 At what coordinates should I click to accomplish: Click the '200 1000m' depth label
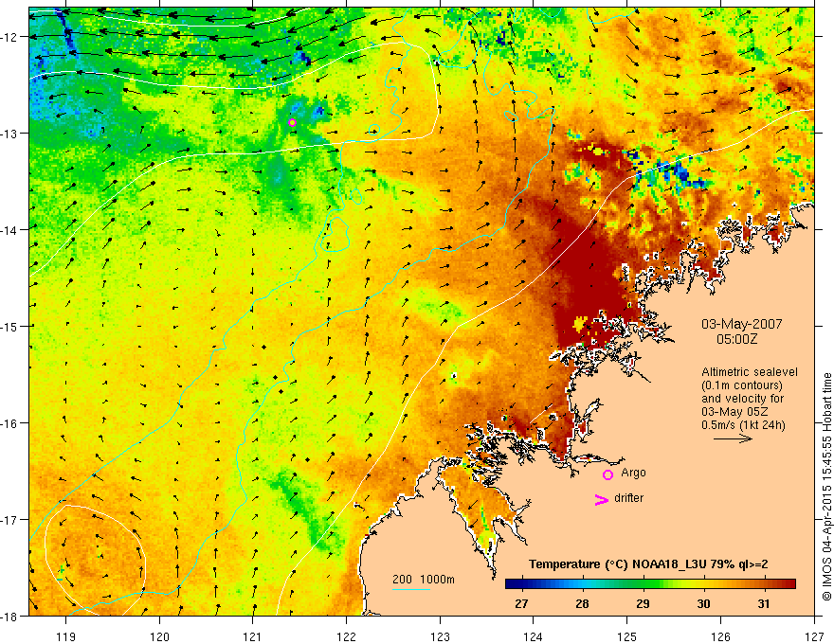click(424, 580)
